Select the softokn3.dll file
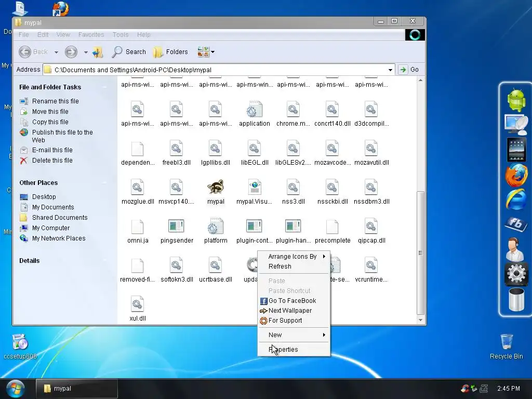The height and width of the screenshot is (399, 532). [176, 265]
